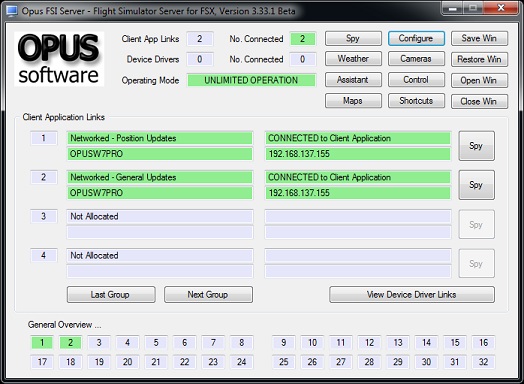Click the Client App Links count field
This screenshot has height=384, width=524.
pos(200,39)
